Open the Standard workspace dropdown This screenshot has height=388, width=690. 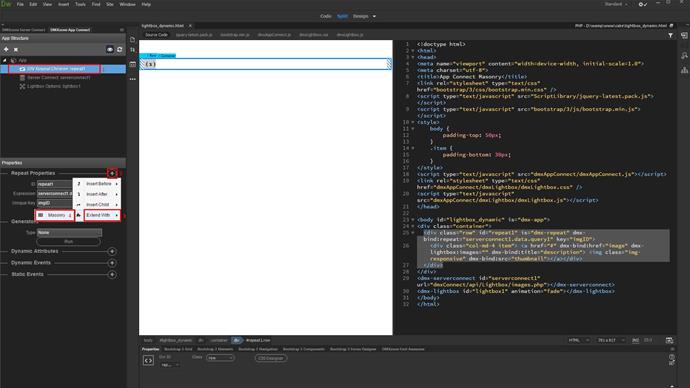tap(616, 4)
